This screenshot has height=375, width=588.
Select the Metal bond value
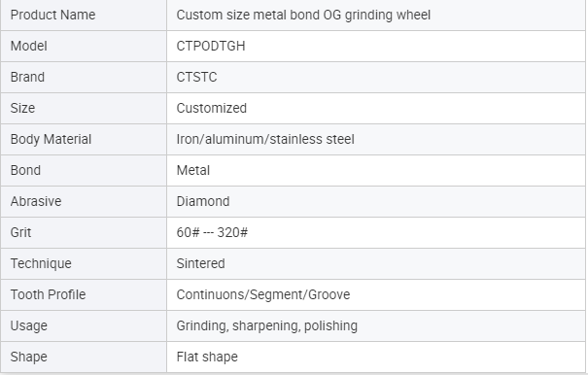point(193,171)
